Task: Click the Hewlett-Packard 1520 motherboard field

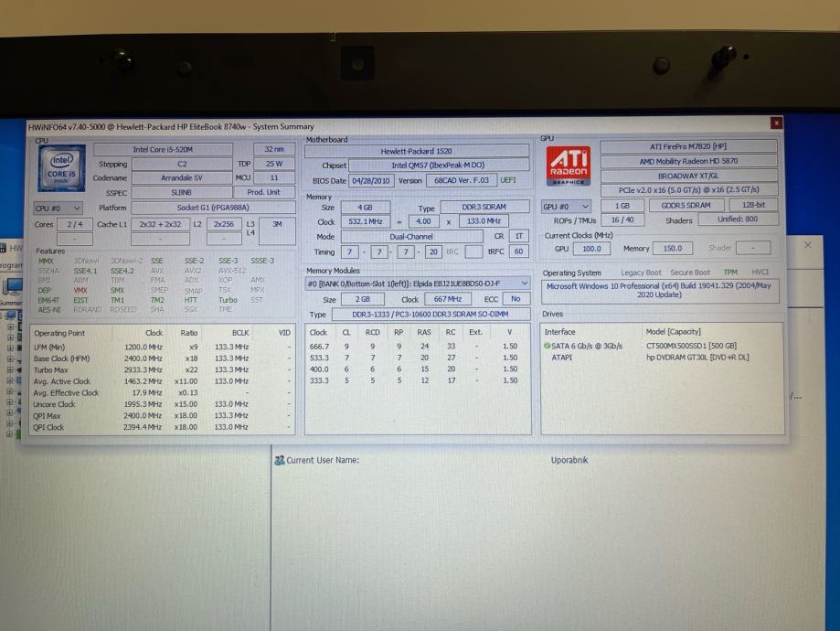Action: 416,151
